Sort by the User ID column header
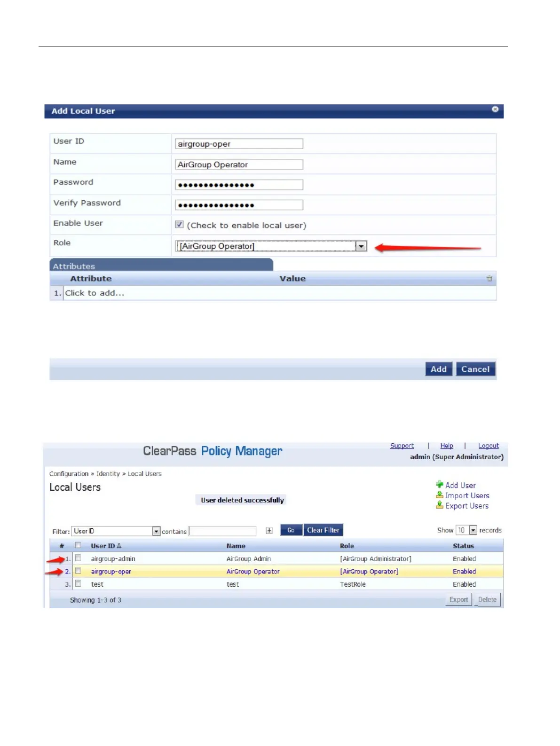This screenshot has height=746, width=560. (106, 546)
